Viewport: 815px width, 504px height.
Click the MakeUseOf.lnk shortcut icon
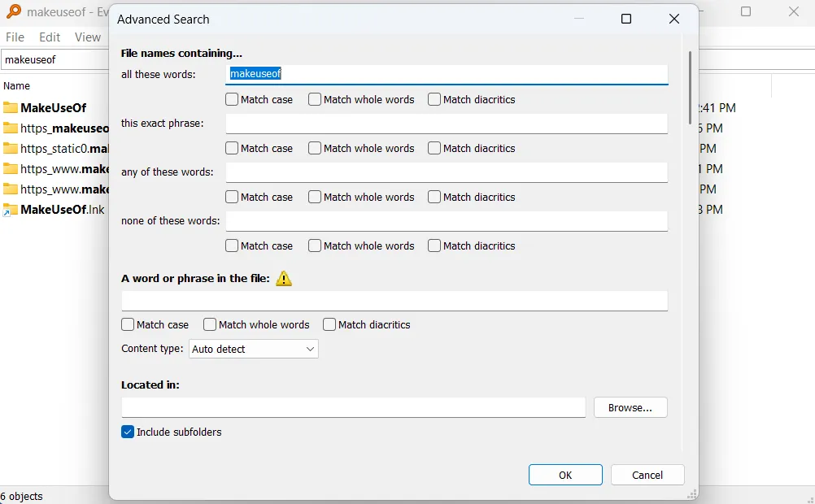(10, 210)
